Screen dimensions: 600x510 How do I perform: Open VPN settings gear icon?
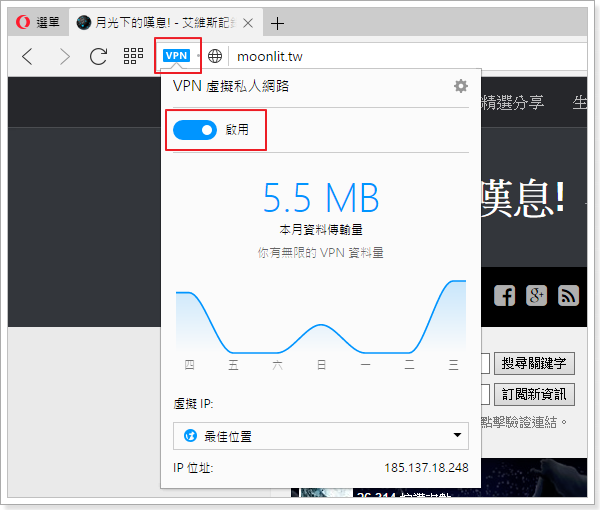[x=461, y=86]
